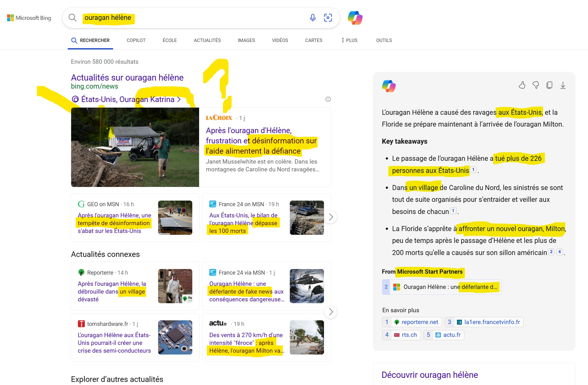Open Reporterre article 'débrouille dans un village'
Viewport: 588px width, 385px height.
(112, 291)
